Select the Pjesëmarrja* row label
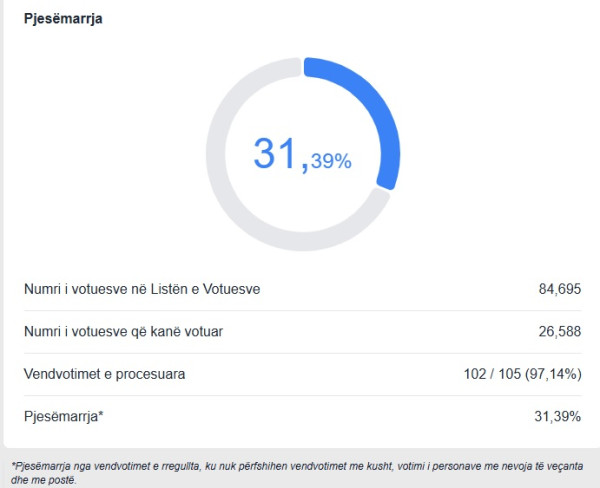The height and width of the screenshot is (488, 600). (x=63, y=416)
